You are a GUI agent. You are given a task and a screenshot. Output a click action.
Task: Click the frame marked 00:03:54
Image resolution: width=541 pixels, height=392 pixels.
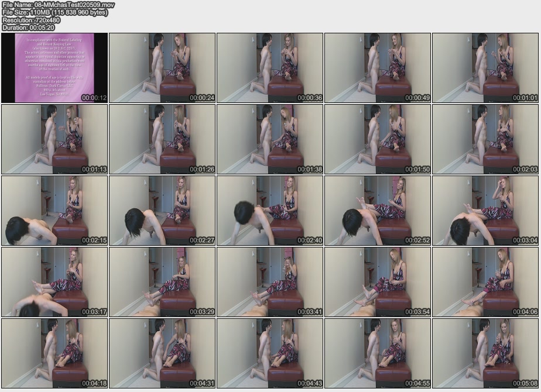point(378,282)
